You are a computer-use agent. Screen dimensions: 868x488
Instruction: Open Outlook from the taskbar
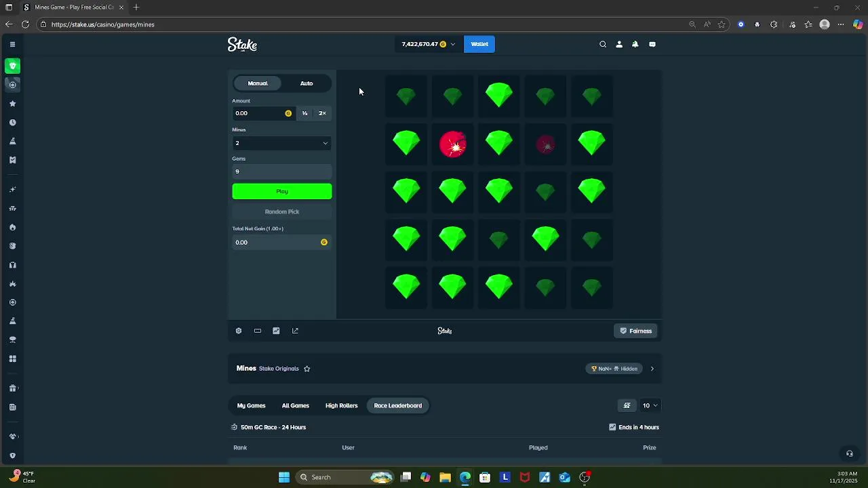click(564, 477)
